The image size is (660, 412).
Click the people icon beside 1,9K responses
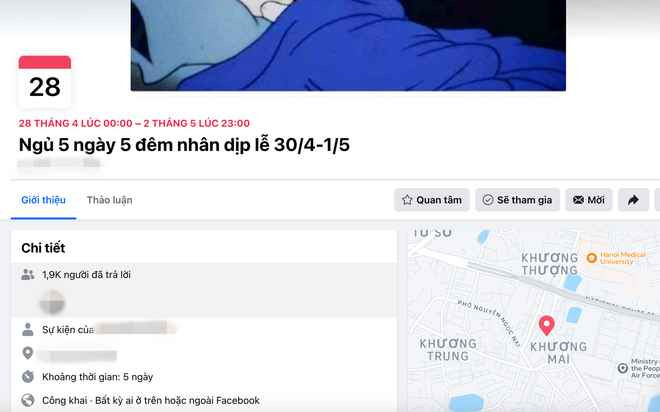point(27,275)
